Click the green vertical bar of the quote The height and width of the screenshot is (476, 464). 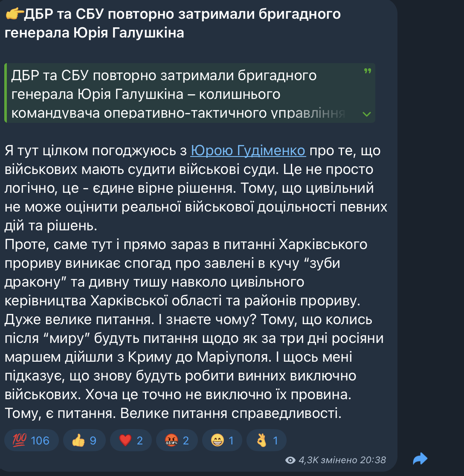point(6,93)
